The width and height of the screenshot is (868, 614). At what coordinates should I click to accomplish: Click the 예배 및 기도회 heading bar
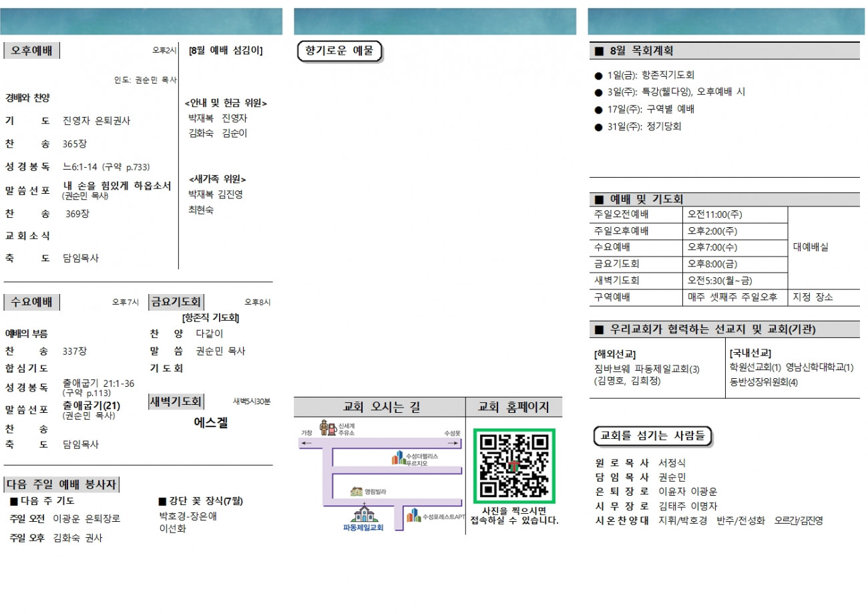(x=724, y=199)
